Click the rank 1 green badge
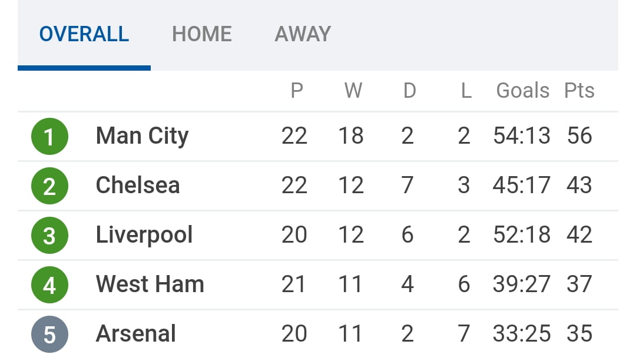The width and height of the screenshot is (636, 364). click(49, 137)
